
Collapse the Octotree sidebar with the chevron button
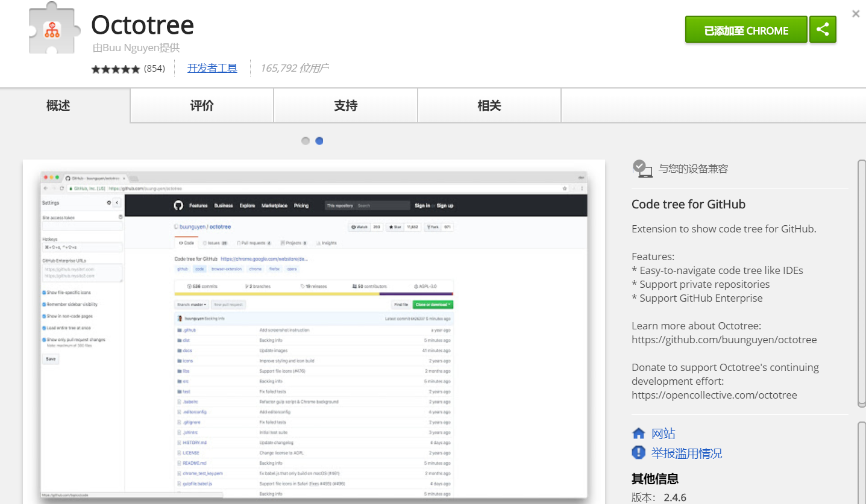117,203
